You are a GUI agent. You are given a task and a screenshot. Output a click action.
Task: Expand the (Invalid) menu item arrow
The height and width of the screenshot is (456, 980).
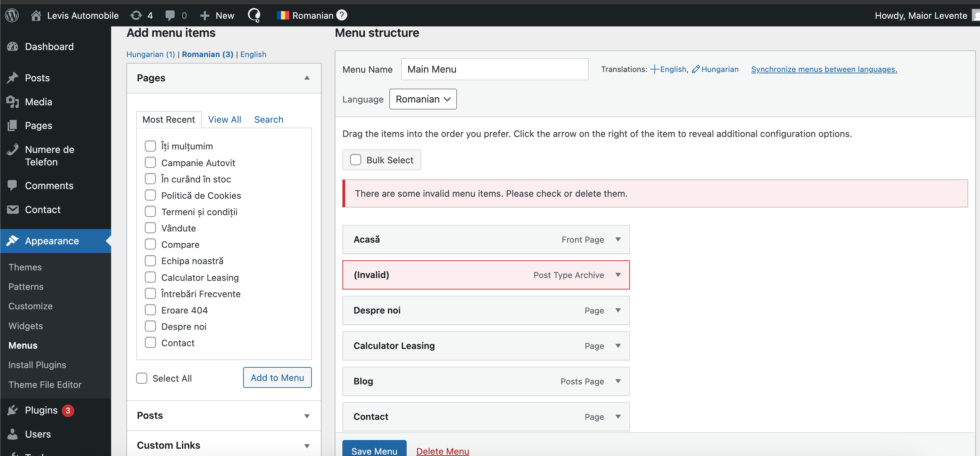(618, 275)
